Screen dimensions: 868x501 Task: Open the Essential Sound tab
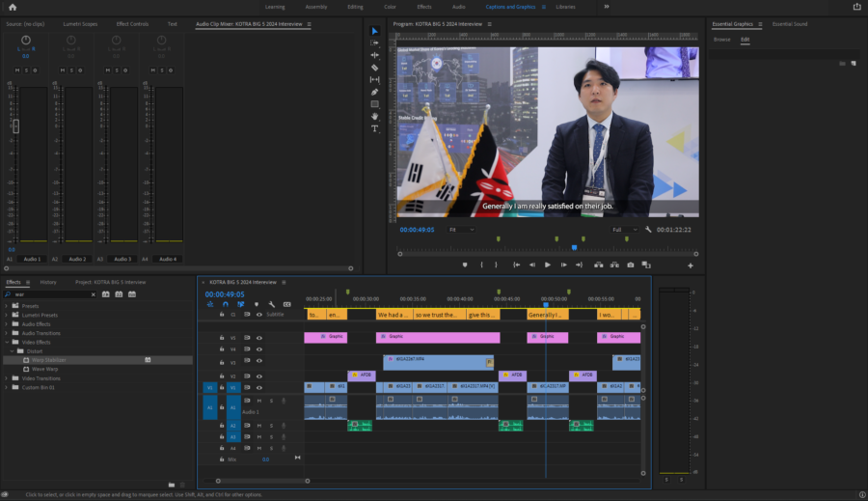coord(789,23)
